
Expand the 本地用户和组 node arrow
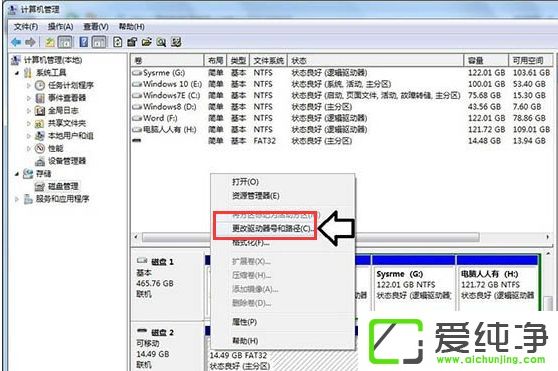click(x=29, y=136)
